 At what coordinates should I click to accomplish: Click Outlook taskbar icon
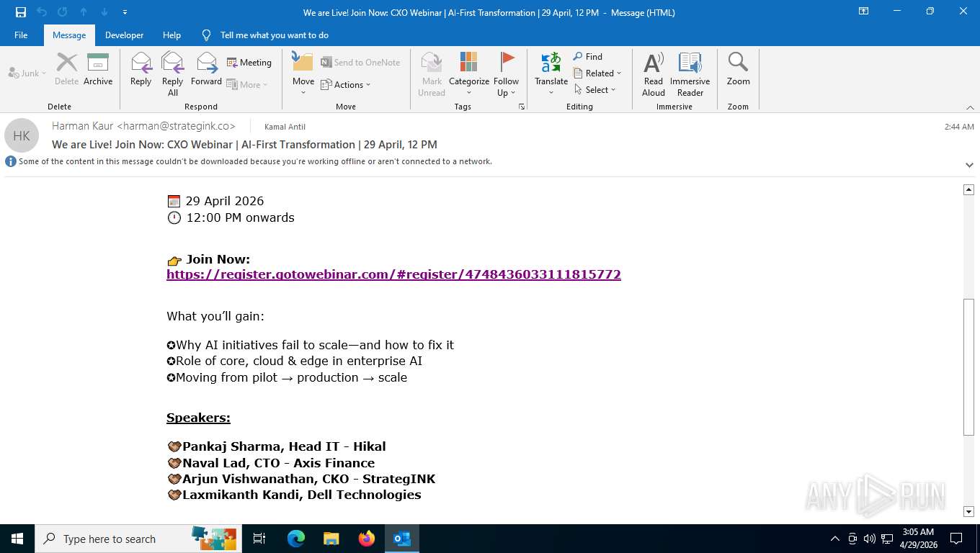[402, 539]
